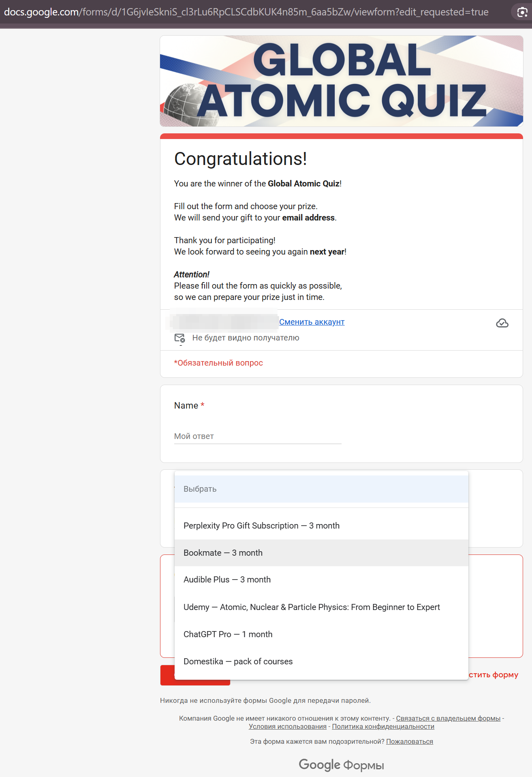The image size is (532, 777).
Task: Click the "Сменить аккаунт" link
Action: 312,322
